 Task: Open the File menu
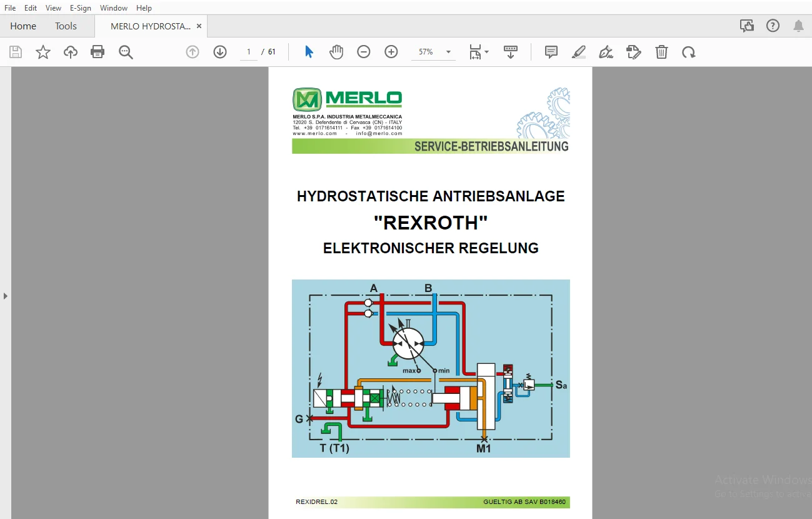10,8
